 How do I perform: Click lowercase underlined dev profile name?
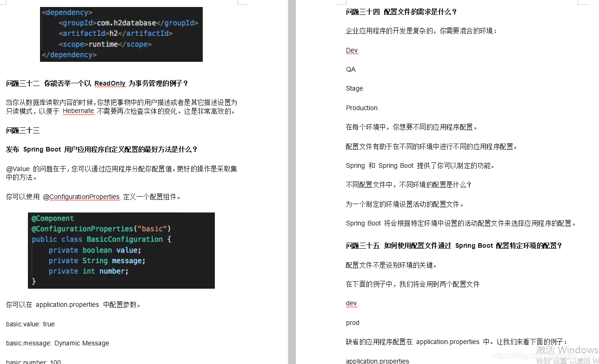pos(352,304)
